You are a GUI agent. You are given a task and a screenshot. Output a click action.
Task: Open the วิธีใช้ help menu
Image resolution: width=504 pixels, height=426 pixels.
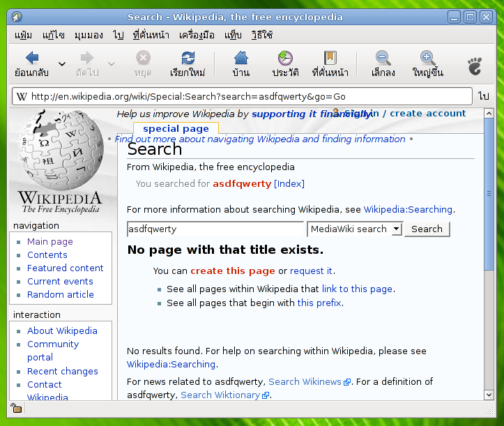(262, 35)
